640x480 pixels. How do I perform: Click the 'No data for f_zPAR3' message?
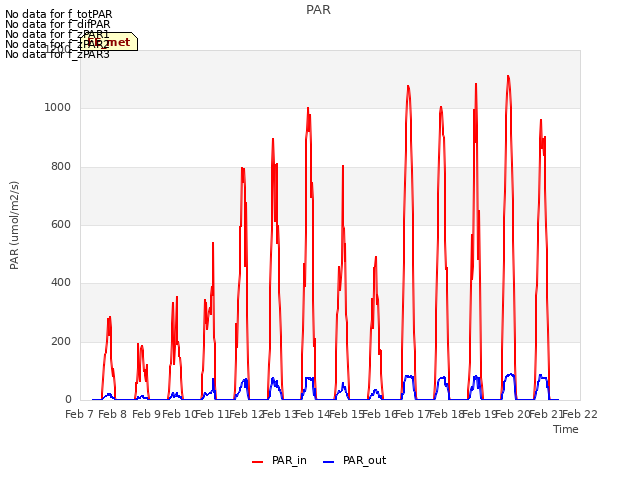[57, 54]
